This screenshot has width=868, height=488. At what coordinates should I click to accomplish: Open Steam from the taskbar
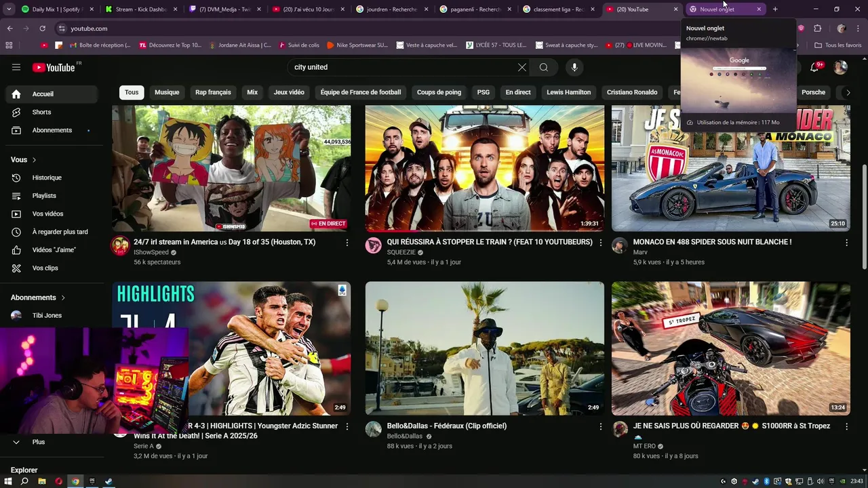click(108, 481)
